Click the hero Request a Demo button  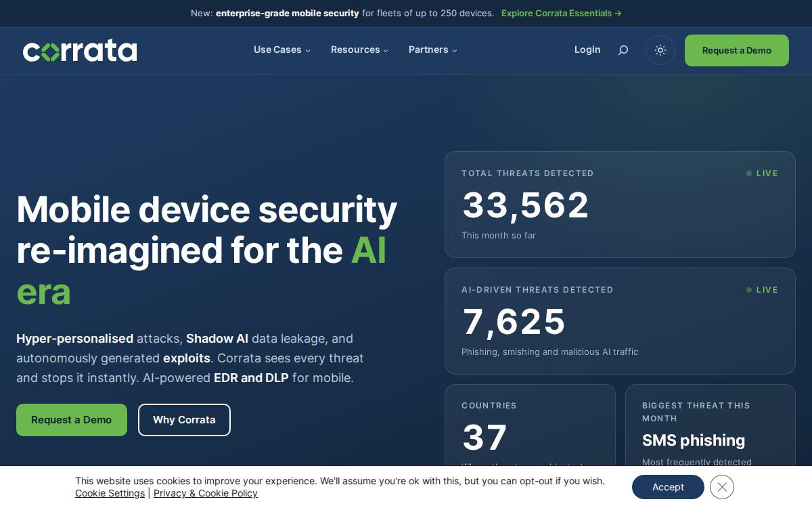pyautogui.click(x=72, y=420)
